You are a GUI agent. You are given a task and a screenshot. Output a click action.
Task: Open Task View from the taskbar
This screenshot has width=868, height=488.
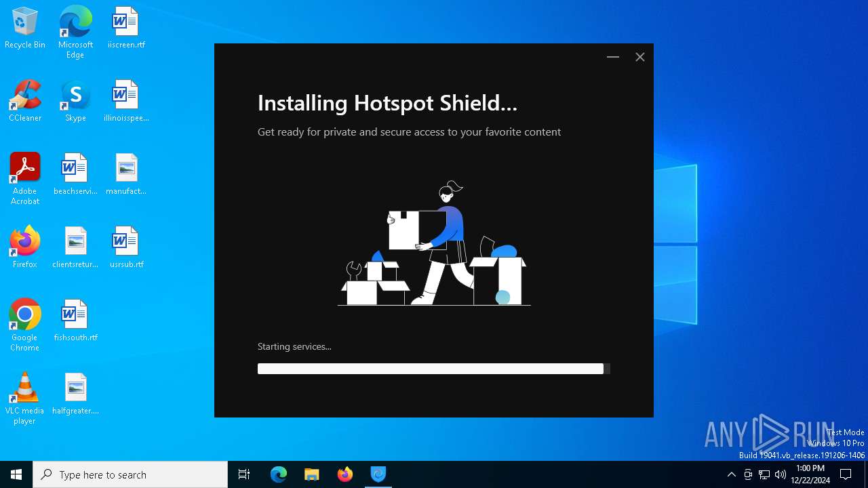(244, 474)
